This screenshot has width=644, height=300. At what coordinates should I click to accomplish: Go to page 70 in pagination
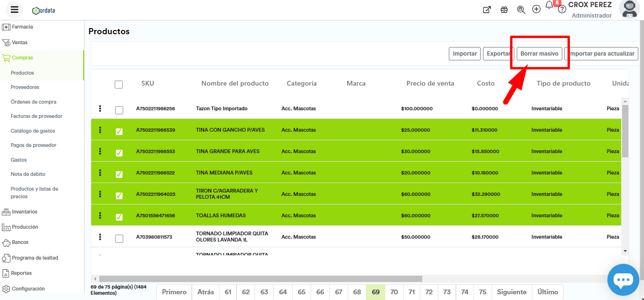tap(394, 292)
